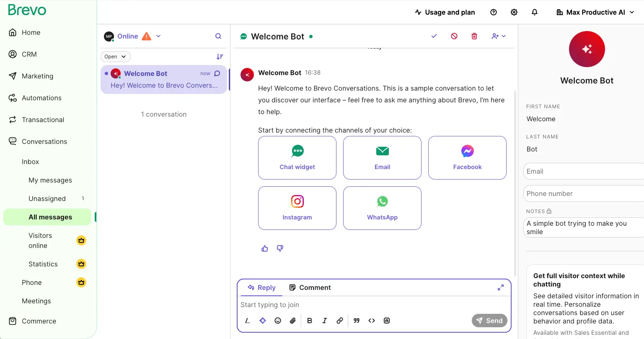Connect the WhatsApp channel

click(382, 208)
